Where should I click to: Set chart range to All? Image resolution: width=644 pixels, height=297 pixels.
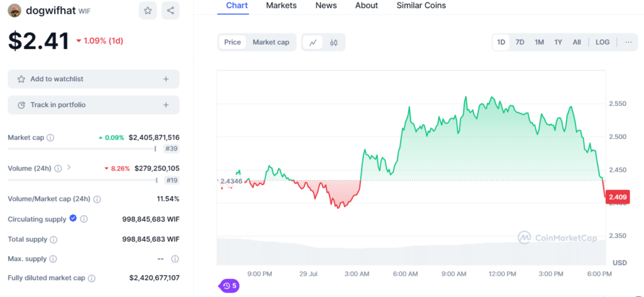point(577,42)
